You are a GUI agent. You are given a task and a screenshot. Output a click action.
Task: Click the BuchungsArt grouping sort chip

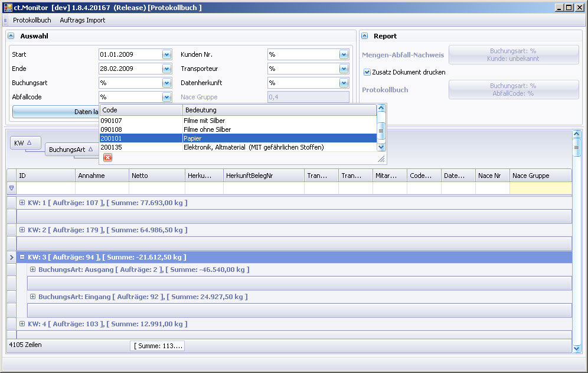click(x=71, y=150)
